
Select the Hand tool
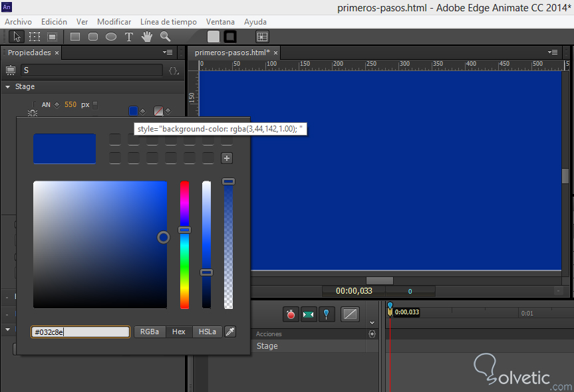click(x=147, y=37)
